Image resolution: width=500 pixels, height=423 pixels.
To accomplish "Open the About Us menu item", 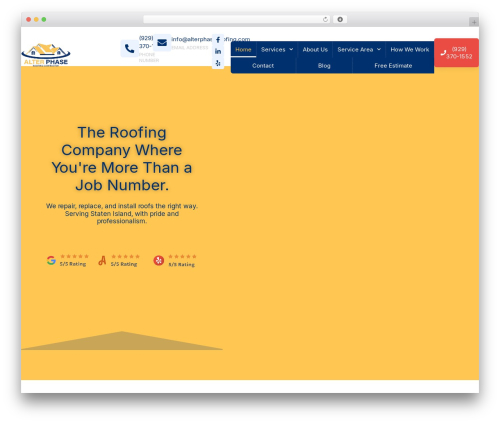I will pos(315,50).
